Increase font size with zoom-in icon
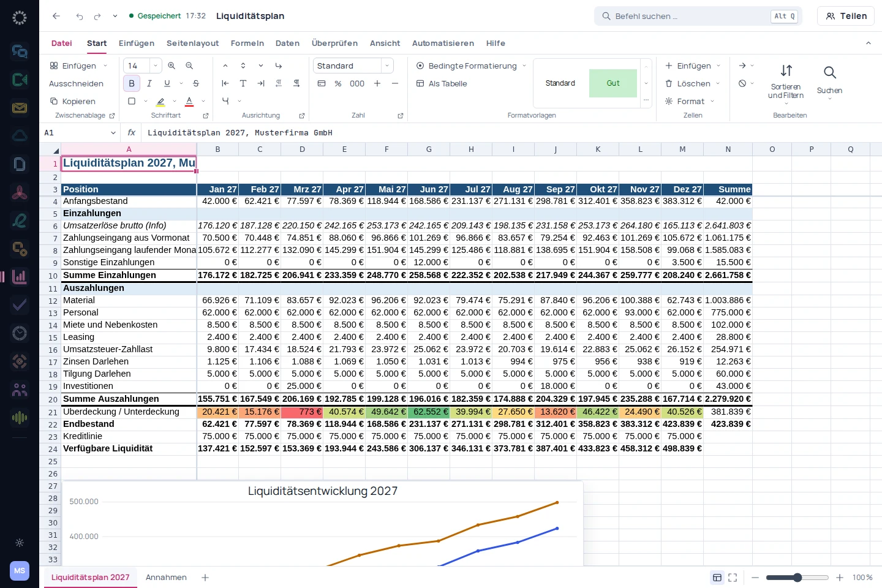 click(171, 66)
